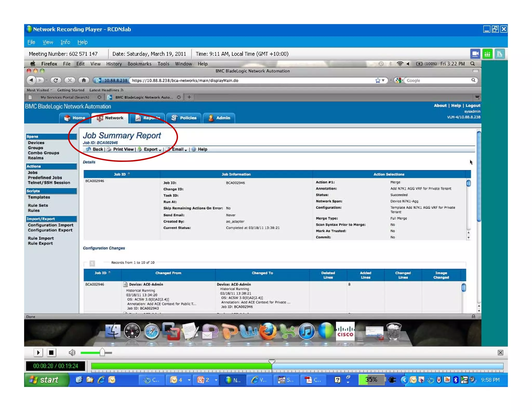Open the Policies tab

(x=184, y=118)
